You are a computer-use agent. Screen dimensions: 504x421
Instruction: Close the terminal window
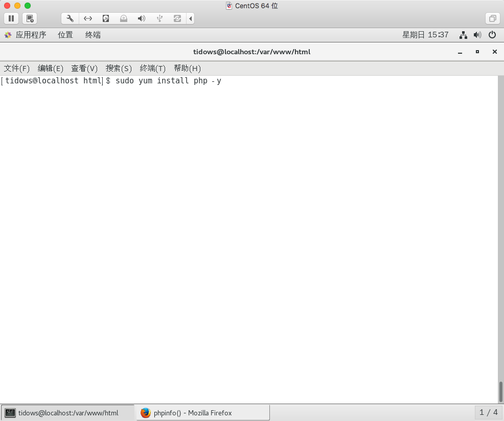(x=495, y=52)
